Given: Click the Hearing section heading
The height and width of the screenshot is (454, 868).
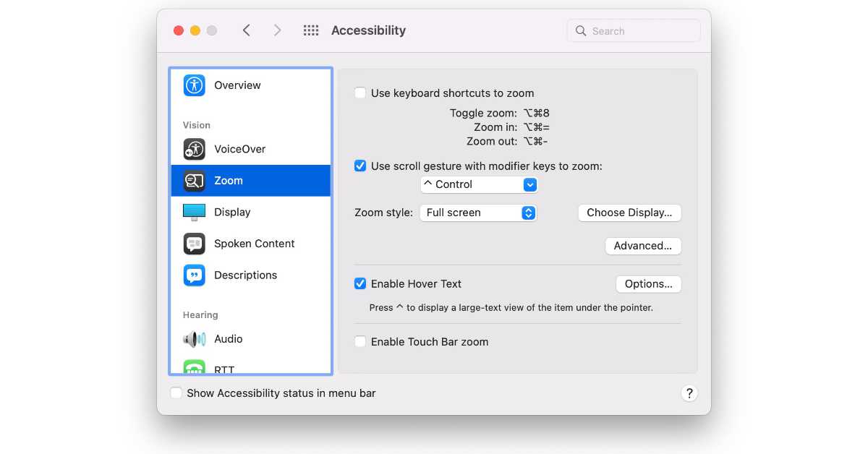Looking at the screenshot, I should tap(200, 315).
